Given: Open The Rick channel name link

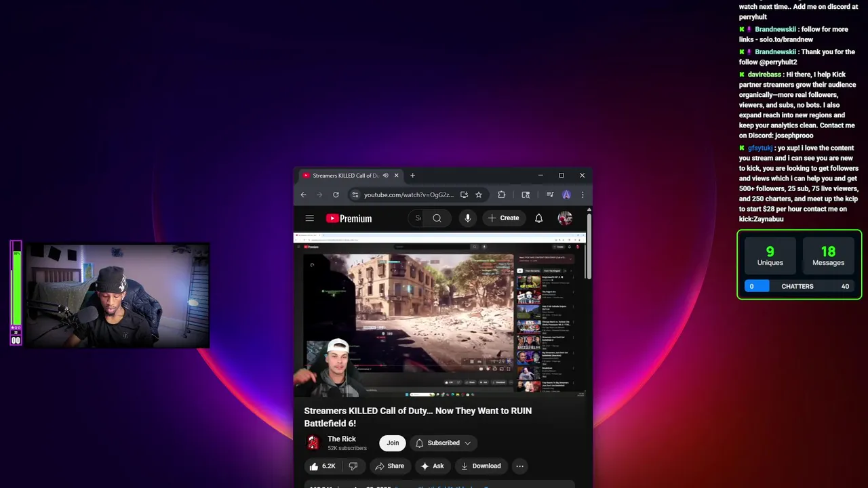Looking at the screenshot, I should [x=342, y=439].
